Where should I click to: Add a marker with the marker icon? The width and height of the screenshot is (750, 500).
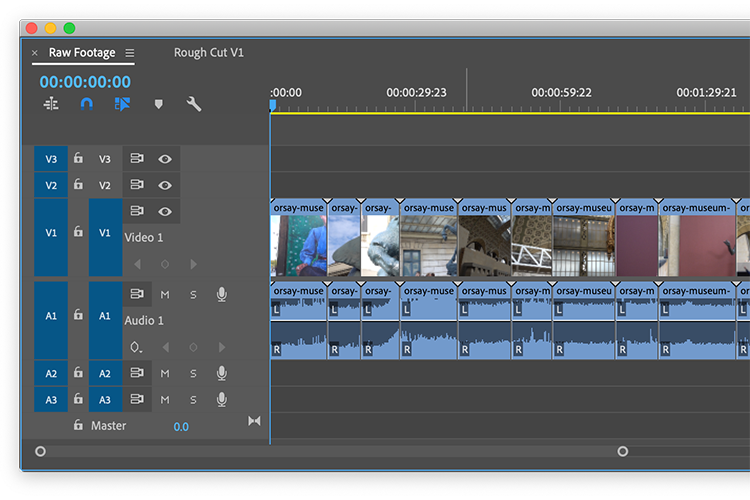[x=158, y=104]
